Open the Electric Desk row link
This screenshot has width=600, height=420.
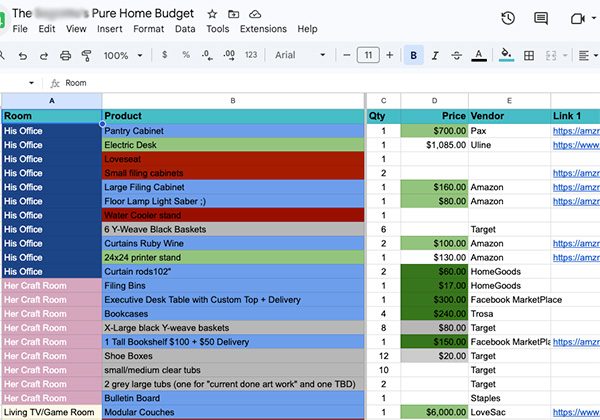pyautogui.click(x=576, y=145)
